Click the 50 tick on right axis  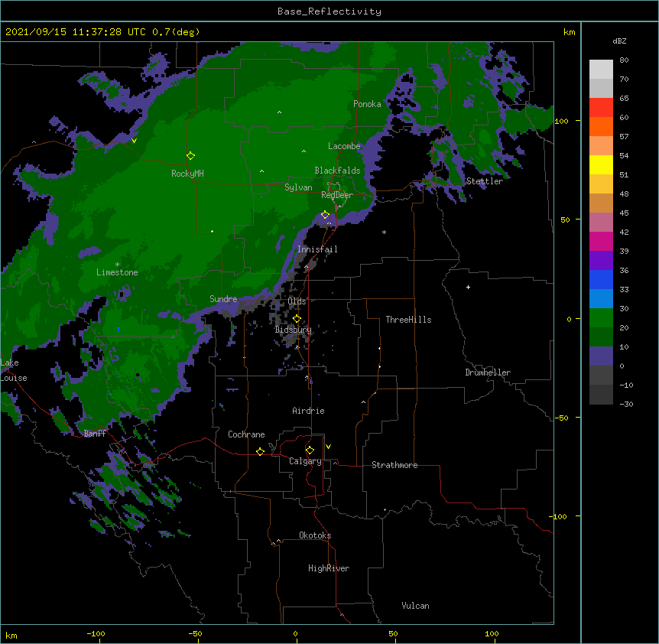click(565, 220)
